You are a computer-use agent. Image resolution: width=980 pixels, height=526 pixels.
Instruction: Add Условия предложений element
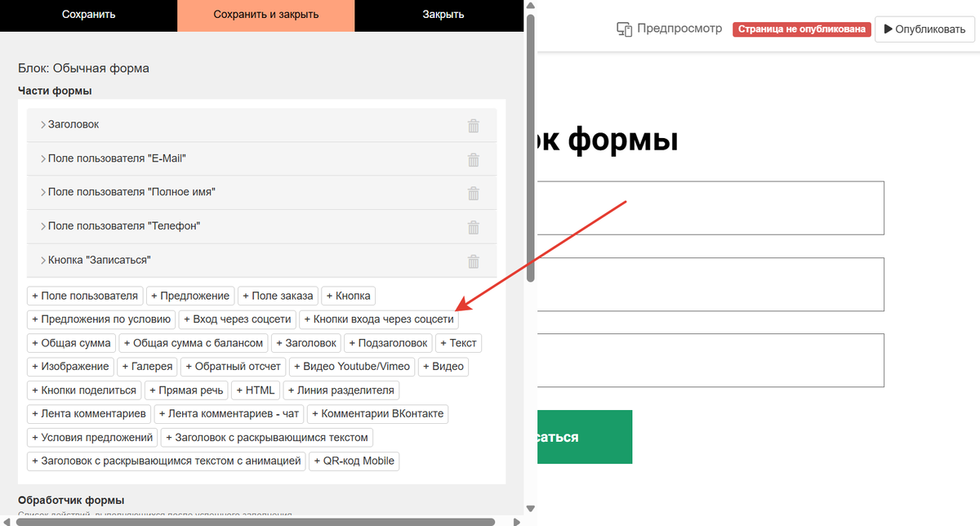91,438
